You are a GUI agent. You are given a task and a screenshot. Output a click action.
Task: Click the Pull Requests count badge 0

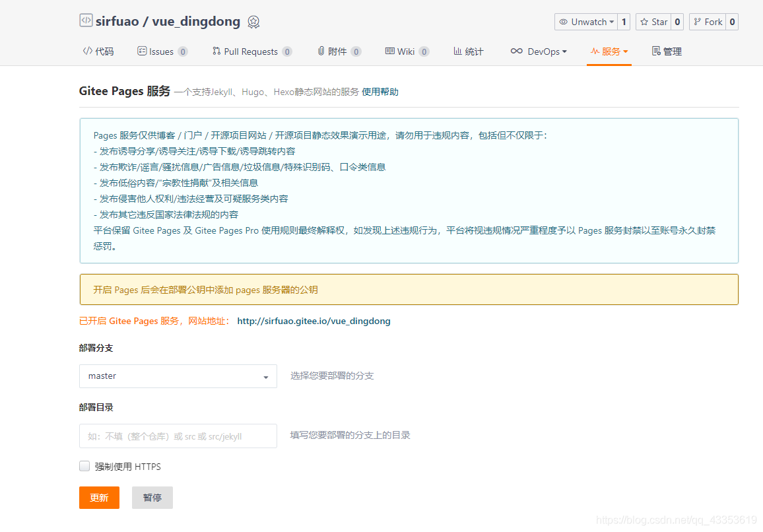pos(287,51)
